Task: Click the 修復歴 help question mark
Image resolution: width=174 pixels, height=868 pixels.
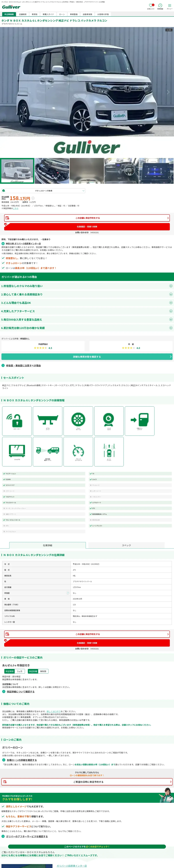Action: (68, 593)
